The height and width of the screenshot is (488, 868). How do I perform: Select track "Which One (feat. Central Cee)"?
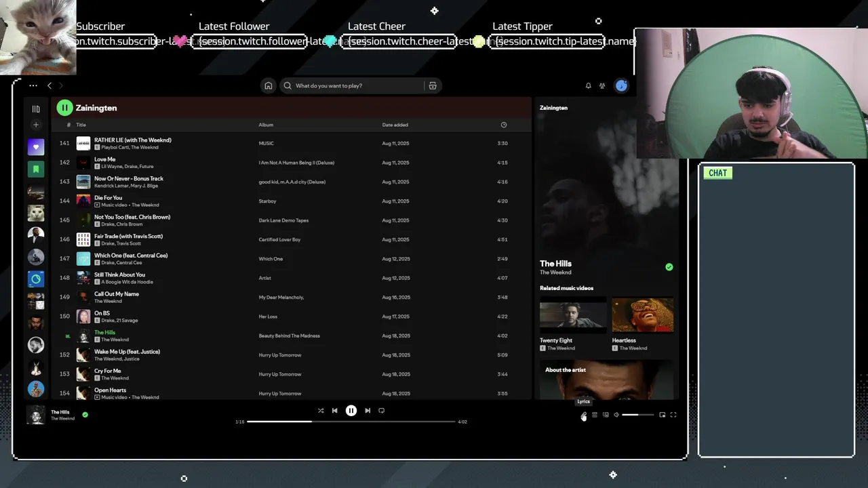[131, 256]
